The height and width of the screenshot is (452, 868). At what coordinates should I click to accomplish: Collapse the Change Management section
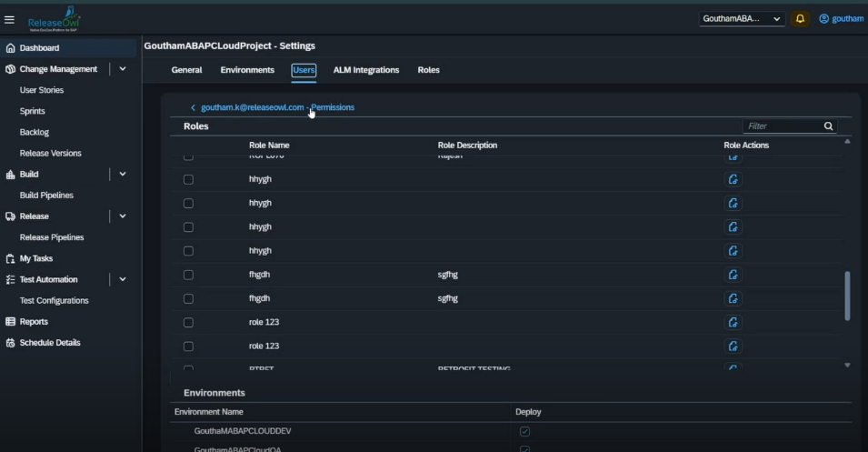[123, 69]
